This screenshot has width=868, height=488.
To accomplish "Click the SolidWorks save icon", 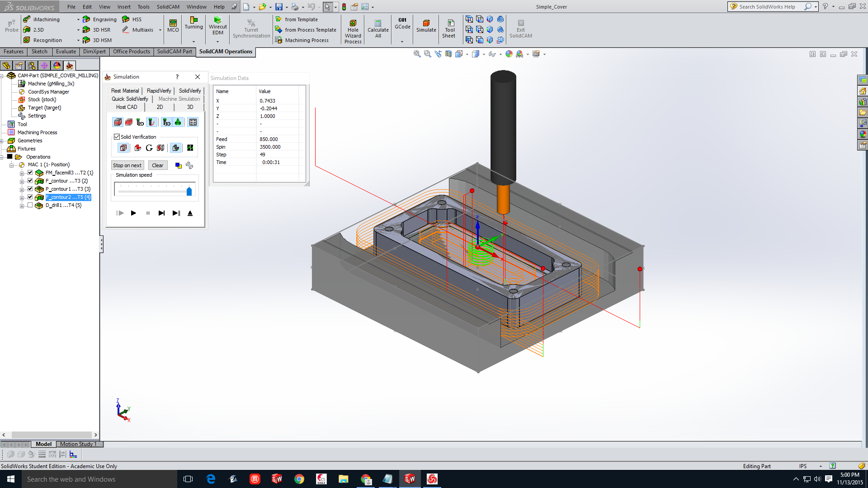I will [x=279, y=7].
